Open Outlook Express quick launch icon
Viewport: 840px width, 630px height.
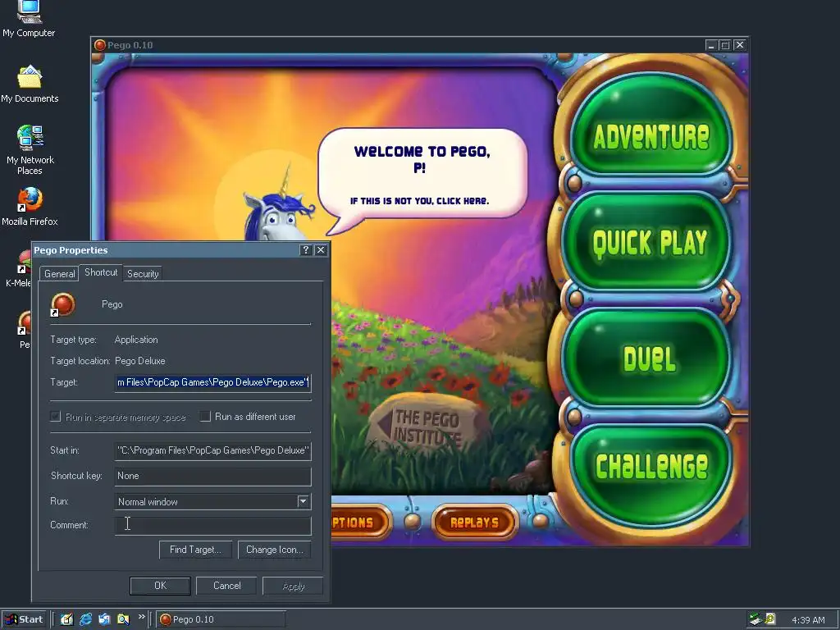104,619
